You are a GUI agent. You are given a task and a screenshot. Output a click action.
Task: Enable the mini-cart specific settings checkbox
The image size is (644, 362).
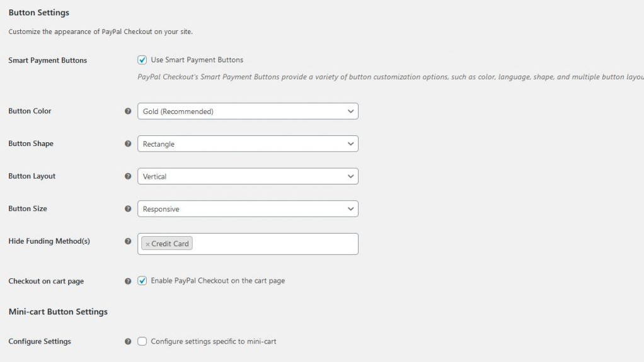pyautogui.click(x=142, y=341)
